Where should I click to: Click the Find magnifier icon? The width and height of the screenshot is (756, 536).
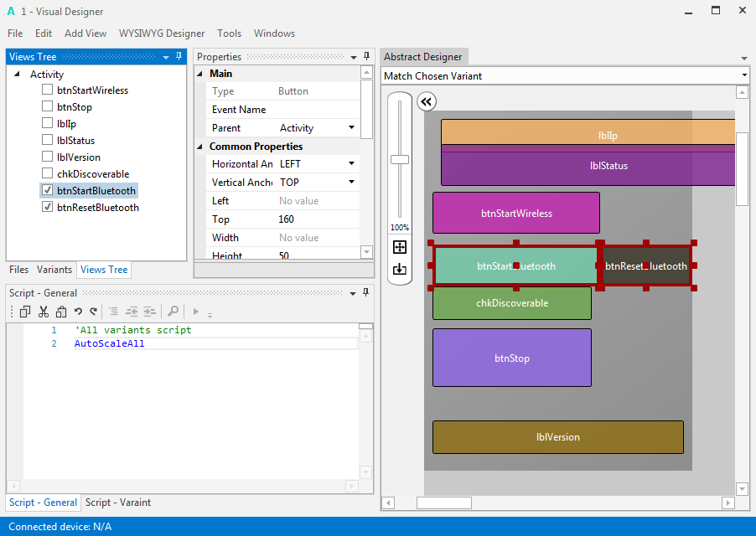(173, 312)
